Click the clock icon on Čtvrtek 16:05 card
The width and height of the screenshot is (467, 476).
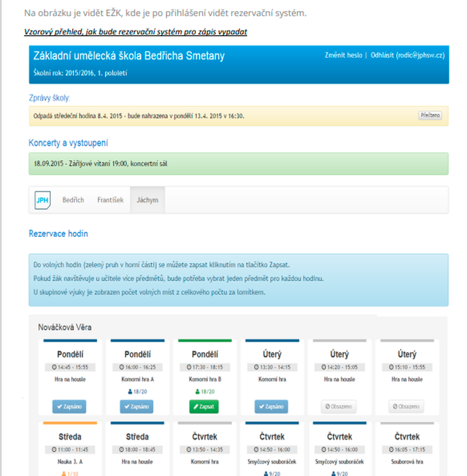[391, 449]
